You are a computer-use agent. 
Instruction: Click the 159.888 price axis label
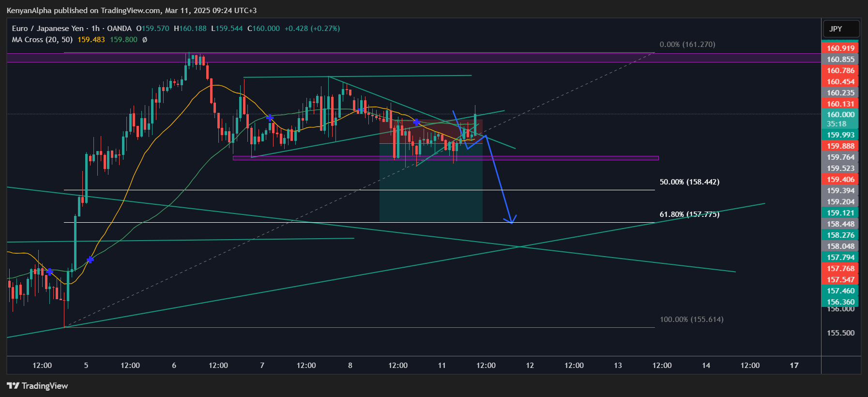point(840,146)
